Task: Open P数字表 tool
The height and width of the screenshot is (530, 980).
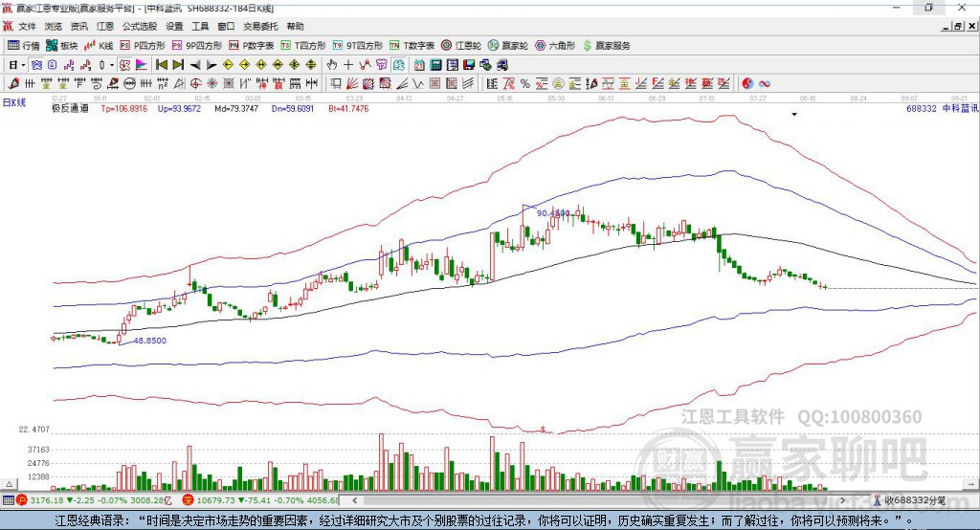Action: click(x=252, y=46)
